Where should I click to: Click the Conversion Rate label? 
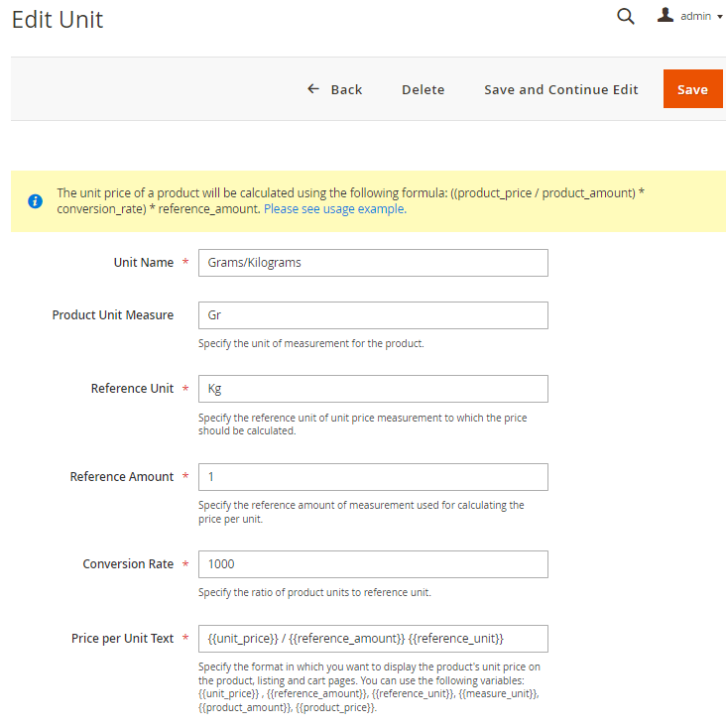[x=128, y=563]
